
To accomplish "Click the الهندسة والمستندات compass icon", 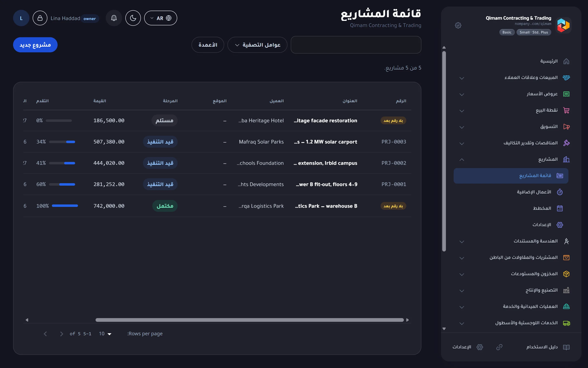I will click(x=566, y=241).
